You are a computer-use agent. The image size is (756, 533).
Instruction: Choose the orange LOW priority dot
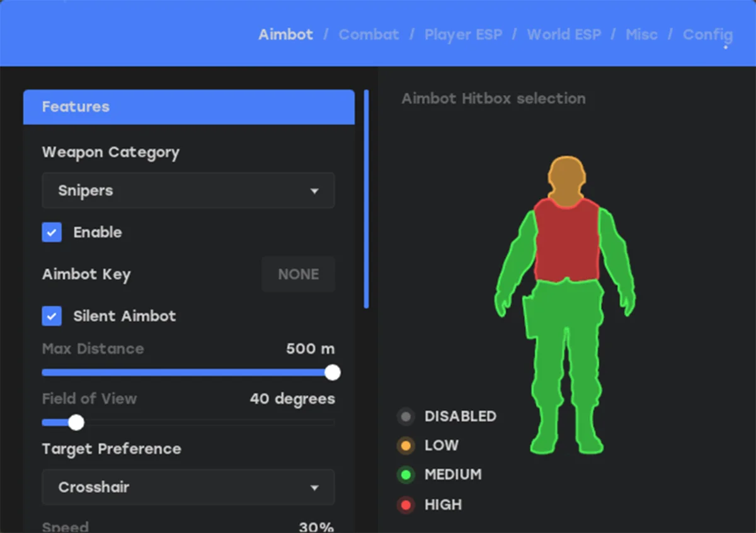406,445
